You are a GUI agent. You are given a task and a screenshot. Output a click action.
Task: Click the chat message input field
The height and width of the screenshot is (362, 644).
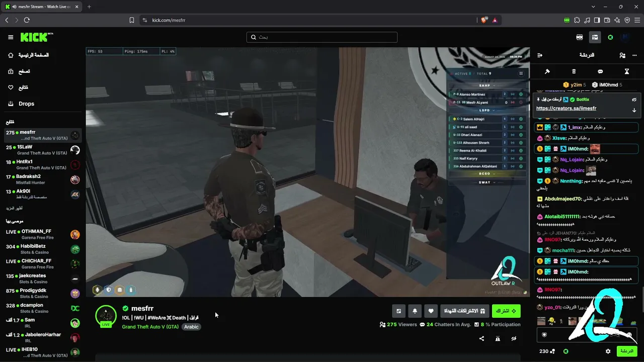(x=587, y=334)
